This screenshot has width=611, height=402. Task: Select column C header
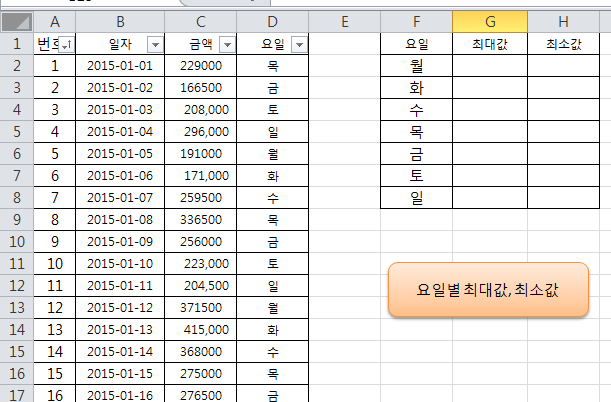pyautogui.click(x=200, y=22)
